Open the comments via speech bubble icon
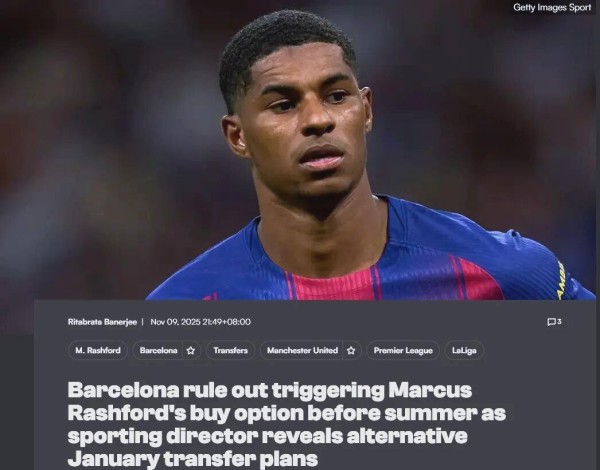 coord(551,322)
